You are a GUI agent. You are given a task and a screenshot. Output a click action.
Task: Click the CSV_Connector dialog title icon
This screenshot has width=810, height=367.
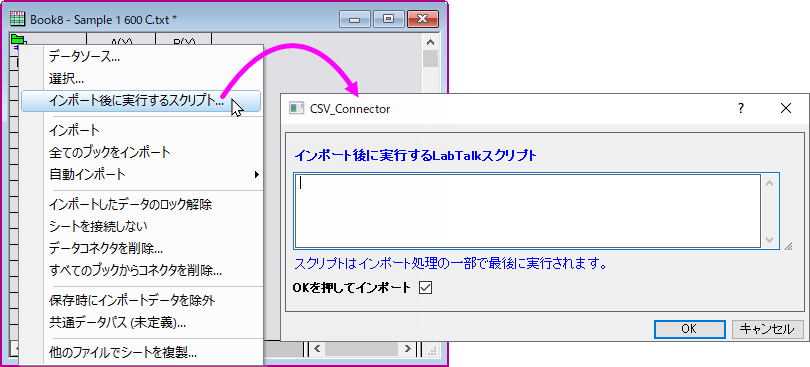(x=296, y=109)
